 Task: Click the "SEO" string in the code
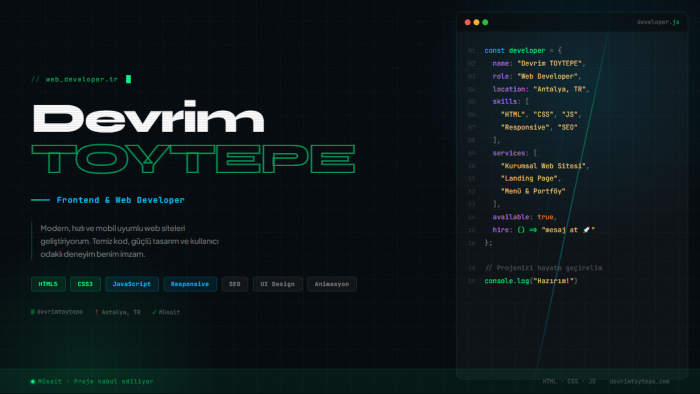567,128
